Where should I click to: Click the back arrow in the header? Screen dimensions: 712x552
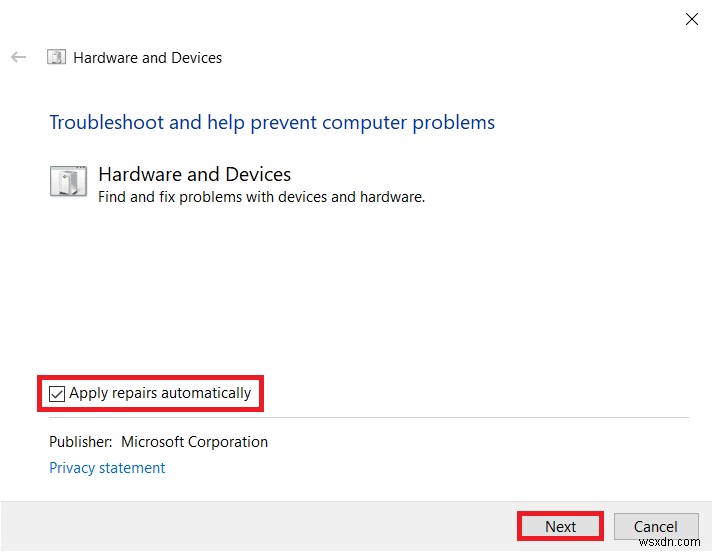point(18,57)
